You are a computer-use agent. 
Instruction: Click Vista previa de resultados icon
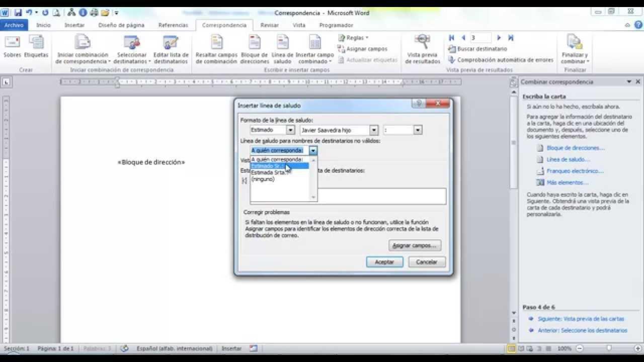pos(423,44)
